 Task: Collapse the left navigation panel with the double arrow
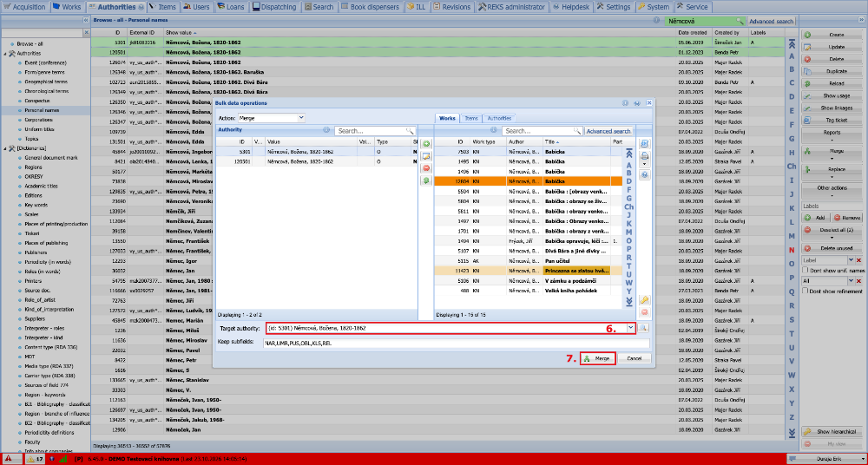[86, 20]
